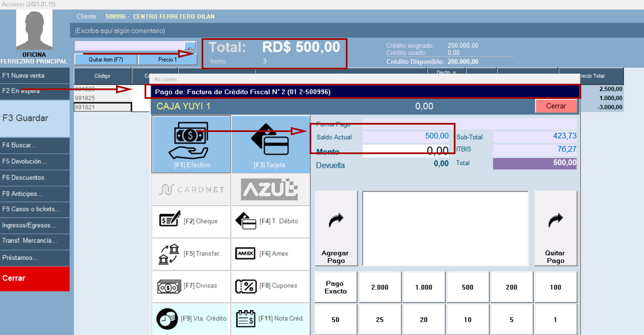Close the payment dialog with Cerrar
Image resolution: width=644 pixels, height=335 pixels.
[x=556, y=106]
